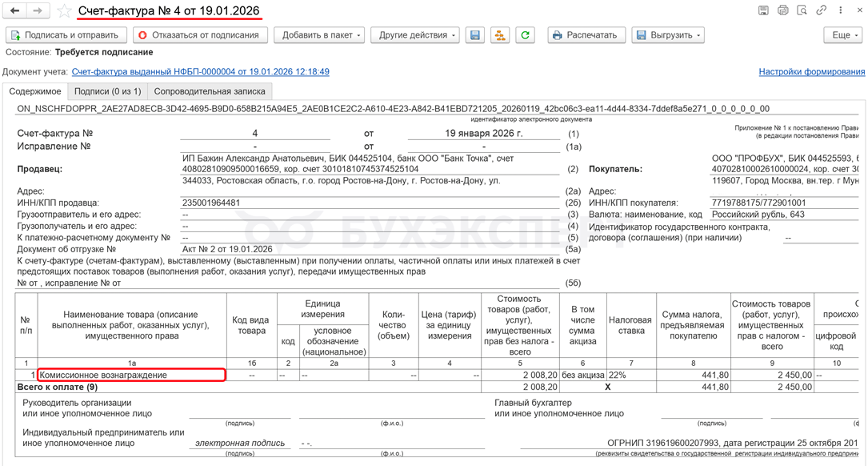Expand the Добавить в пакет dropdown
Viewport: 868px width, 466px height.
click(x=321, y=35)
